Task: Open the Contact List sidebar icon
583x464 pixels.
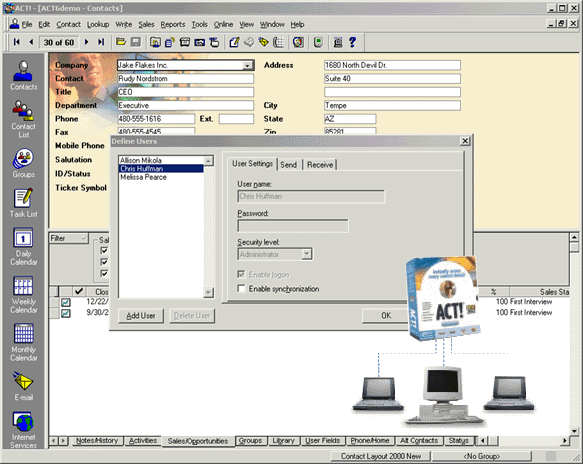Action: click(x=23, y=119)
